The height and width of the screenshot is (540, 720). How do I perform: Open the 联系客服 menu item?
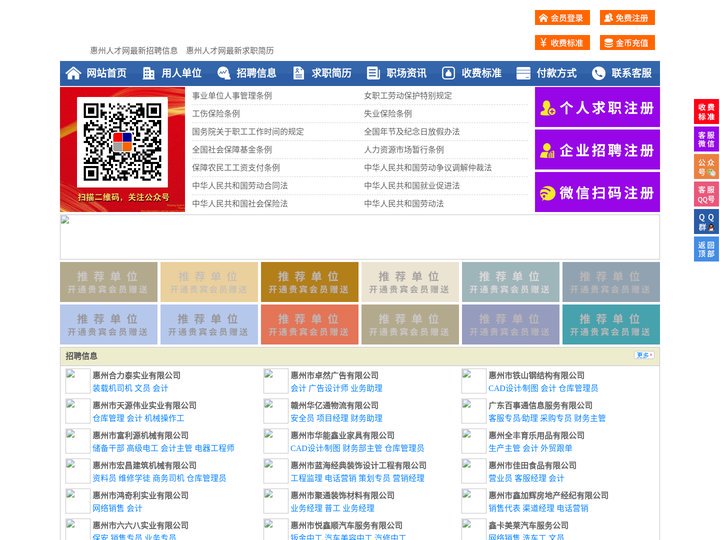(631, 73)
